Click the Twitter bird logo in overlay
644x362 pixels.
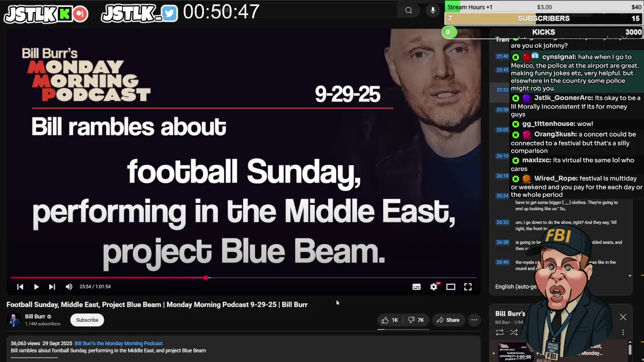(170, 14)
